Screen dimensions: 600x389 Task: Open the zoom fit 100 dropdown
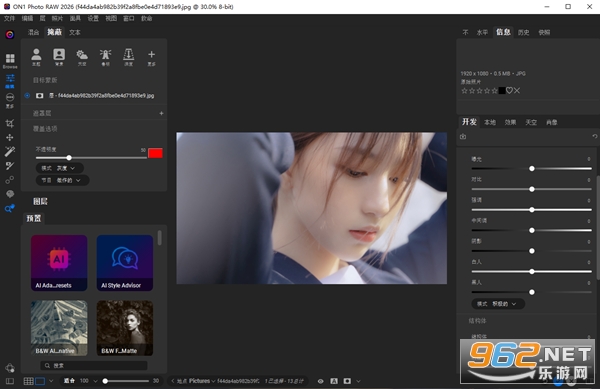click(96, 381)
